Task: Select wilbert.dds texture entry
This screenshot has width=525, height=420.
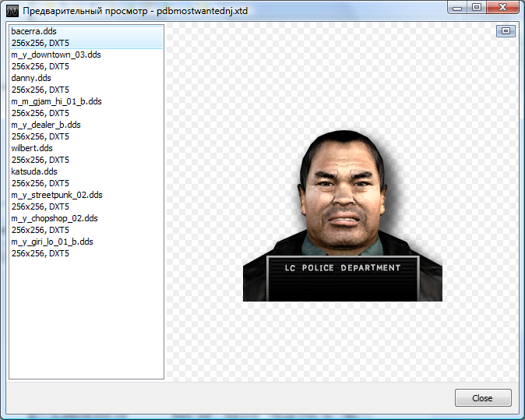Action: pyautogui.click(x=86, y=154)
